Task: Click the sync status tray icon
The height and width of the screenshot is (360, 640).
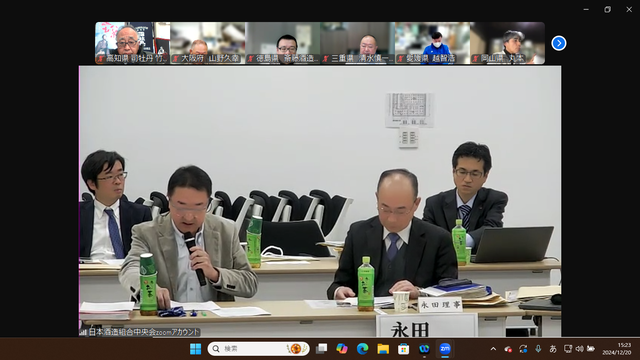Action: [x=523, y=349]
